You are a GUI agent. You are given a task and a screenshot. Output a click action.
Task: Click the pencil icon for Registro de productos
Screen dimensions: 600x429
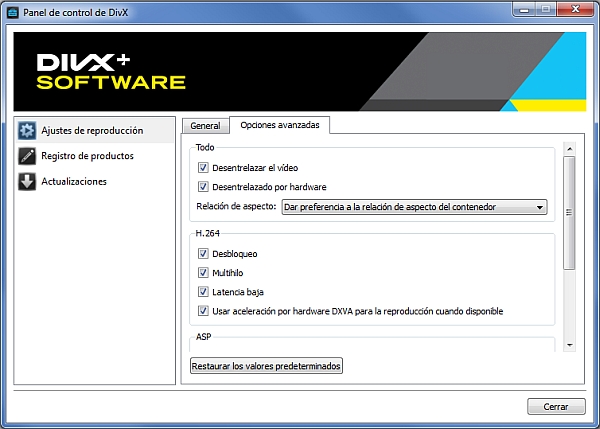click(27, 156)
